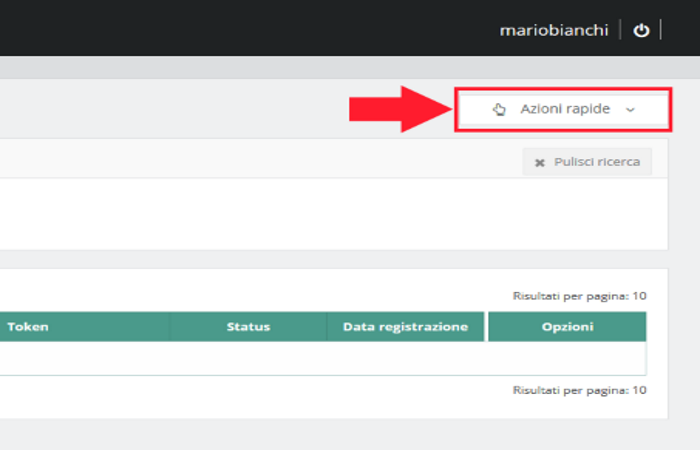Open the mariobianchi user profile link
700x450 pixels.
pyautogui.click(x=554, y=30)
